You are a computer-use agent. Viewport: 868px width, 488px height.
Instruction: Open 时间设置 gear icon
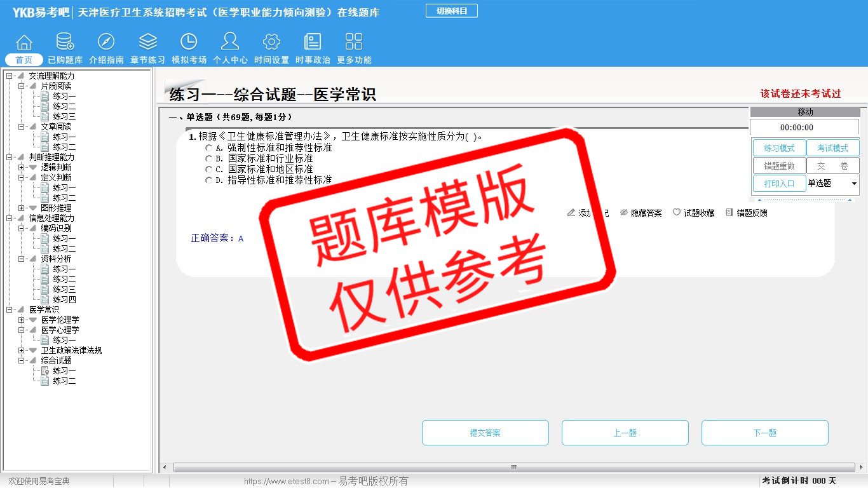point(271,43)
